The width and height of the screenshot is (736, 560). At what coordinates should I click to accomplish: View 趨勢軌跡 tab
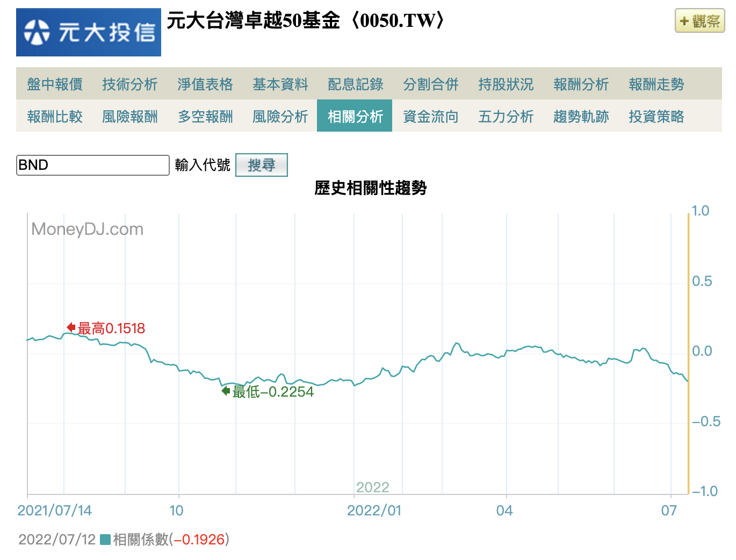(x=581, y=117)
